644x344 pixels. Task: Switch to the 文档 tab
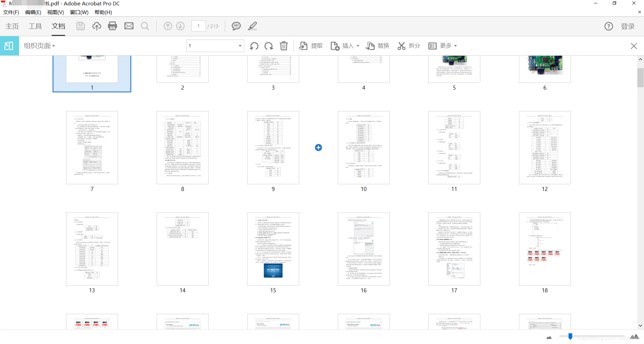tap(58, 26)
